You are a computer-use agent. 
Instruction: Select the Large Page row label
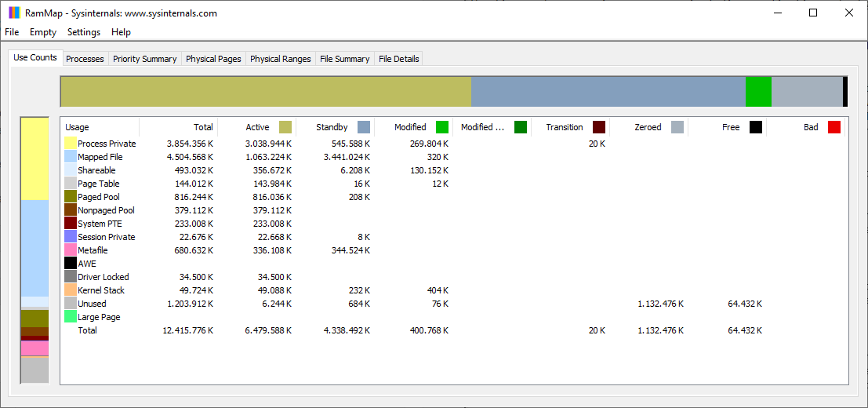(x=99, y=317)
